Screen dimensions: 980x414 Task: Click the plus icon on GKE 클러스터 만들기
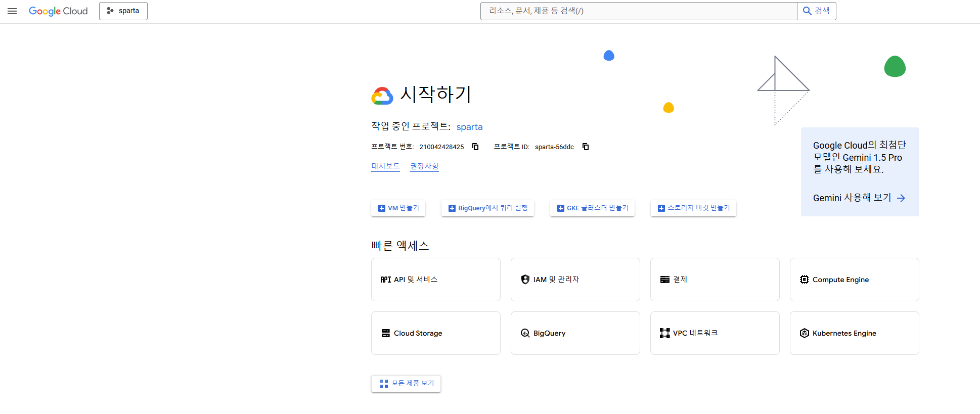[561, 208]
